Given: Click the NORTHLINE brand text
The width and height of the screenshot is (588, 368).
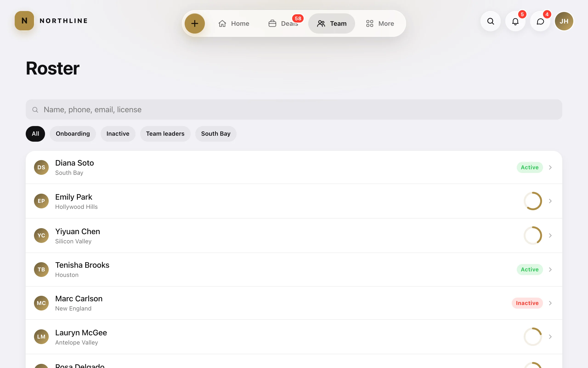Looking at the screenshot, I should click(x=64, y=21).
